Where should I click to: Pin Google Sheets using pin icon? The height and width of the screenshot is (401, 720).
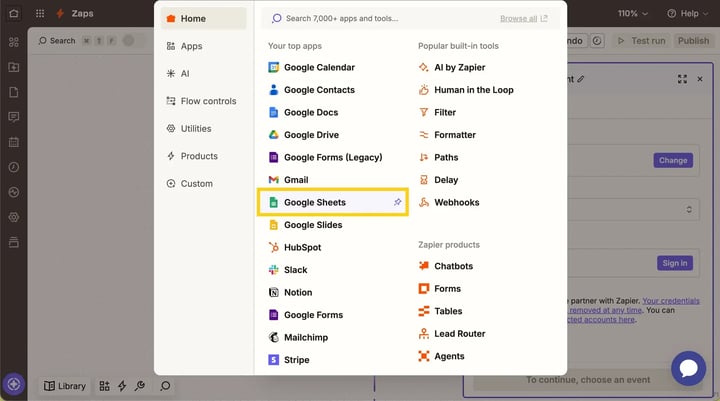click(397, 202)
